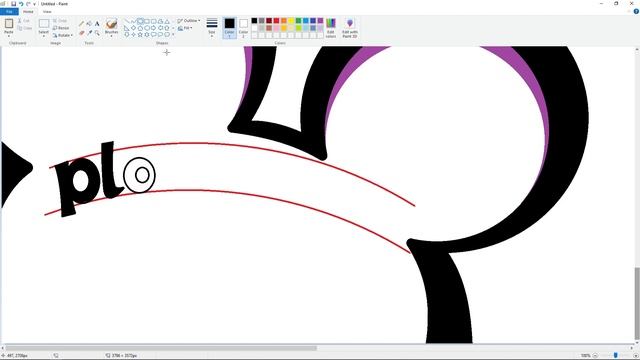Choose the Right arrow shape
This screenshot has height=360, width=640.
(153, 28)
